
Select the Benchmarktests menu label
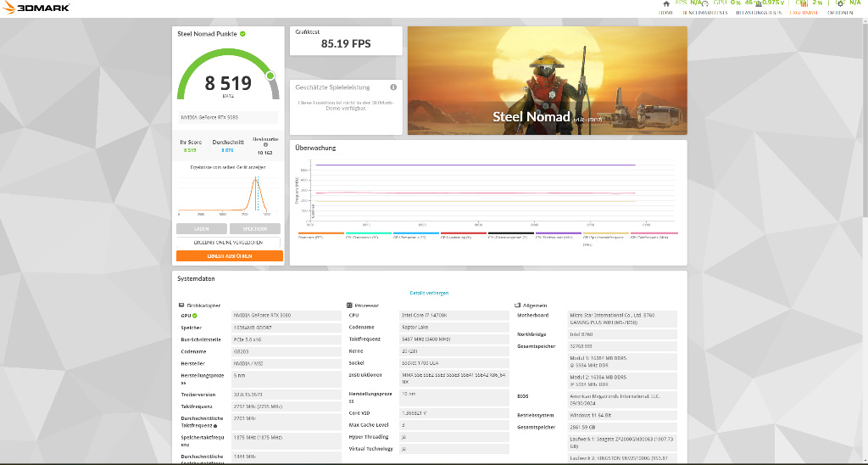[704, 13]
